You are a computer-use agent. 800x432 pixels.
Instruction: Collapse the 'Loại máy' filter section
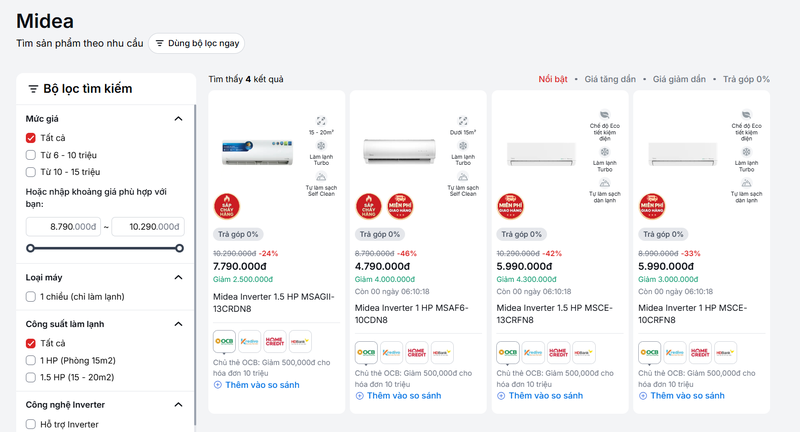pos(178,277)
